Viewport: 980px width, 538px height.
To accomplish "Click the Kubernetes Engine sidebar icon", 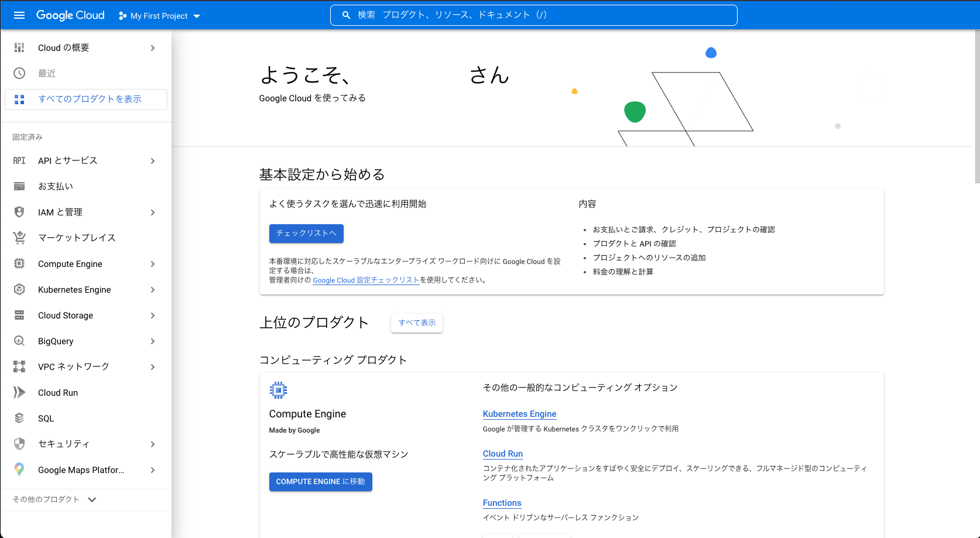I will (19, 289).
